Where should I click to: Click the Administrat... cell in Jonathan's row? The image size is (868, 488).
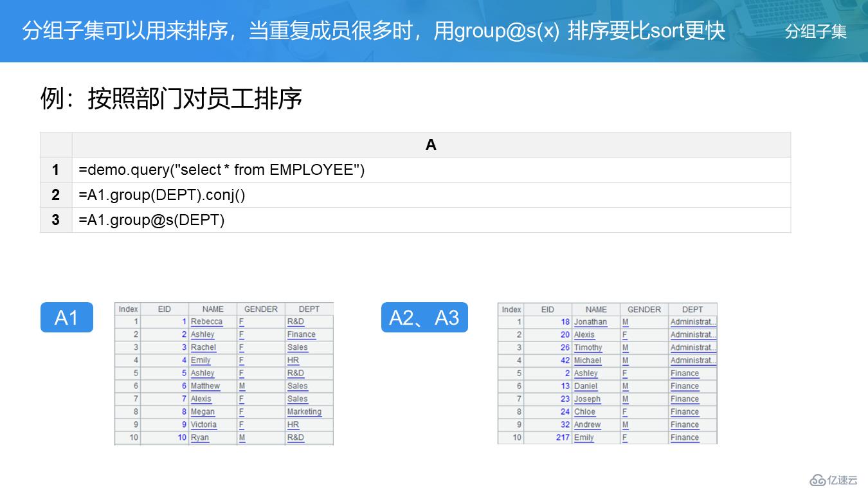692,321
